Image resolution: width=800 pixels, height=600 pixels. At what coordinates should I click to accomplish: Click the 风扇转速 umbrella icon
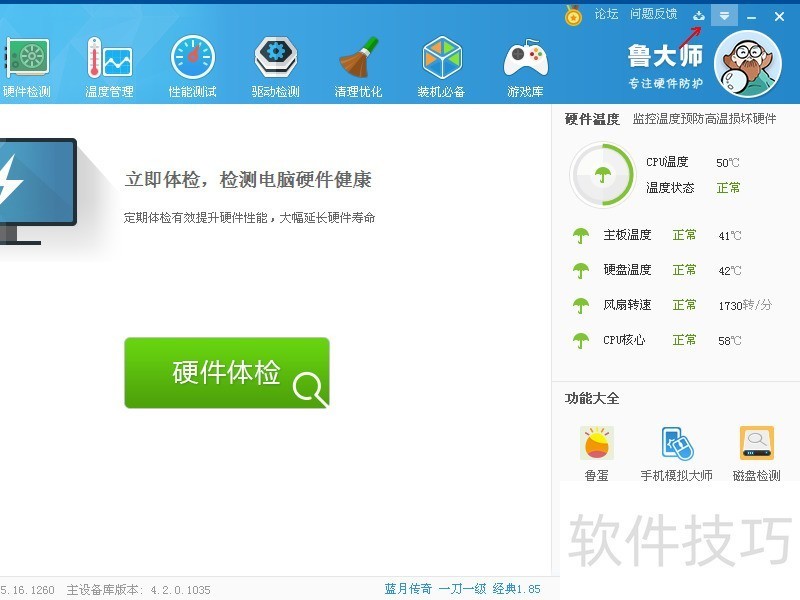581,305
